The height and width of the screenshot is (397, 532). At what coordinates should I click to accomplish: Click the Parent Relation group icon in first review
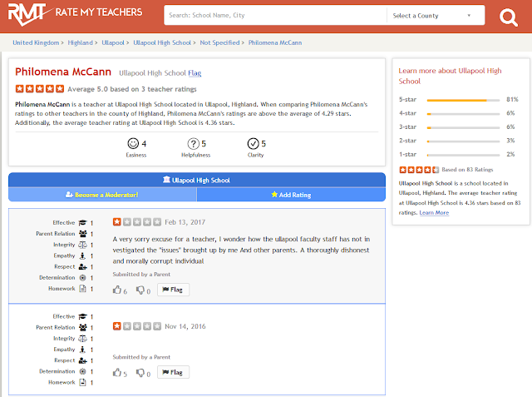[x=83, y=234]
